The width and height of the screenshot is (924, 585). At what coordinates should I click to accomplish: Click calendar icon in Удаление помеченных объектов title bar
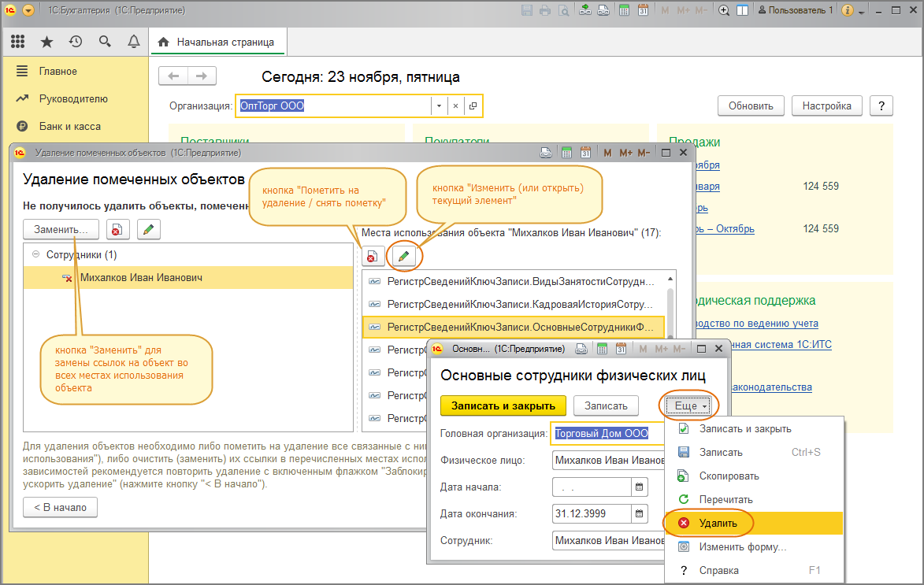(x=585, y=153)
